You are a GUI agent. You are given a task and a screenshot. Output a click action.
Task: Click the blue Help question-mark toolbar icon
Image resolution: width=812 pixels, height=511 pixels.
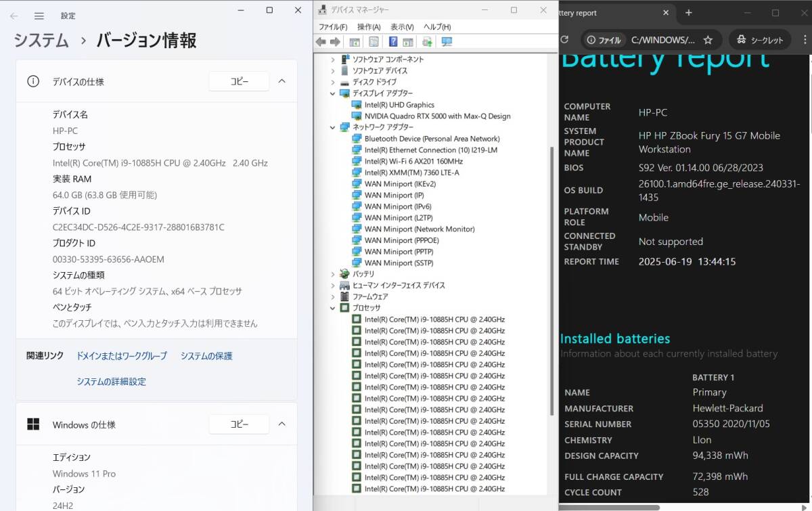[x=393, y=42]
